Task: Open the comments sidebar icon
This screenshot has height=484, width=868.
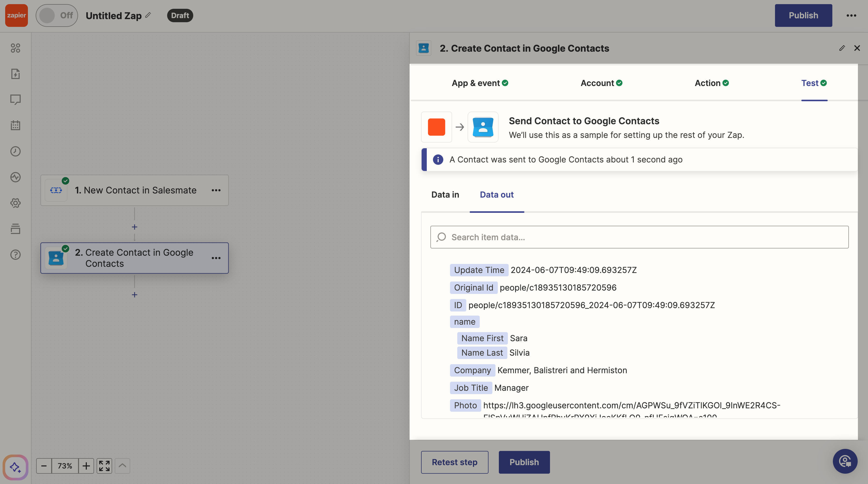Action: 16,100
